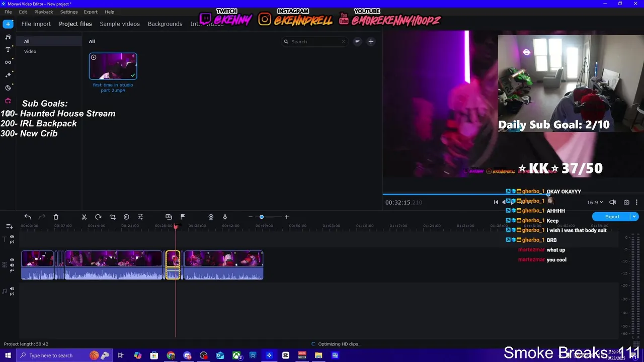This screenshot has height=362, width=644.
Task: Select the yellow-highlighted clip on timeline
Action: [x=173, y=265]
